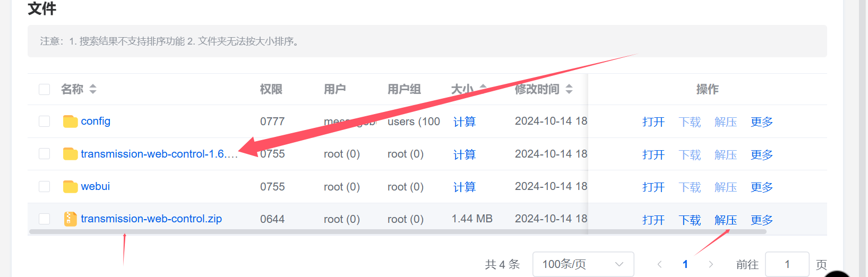Click the 1.44 MB size value
Image resolution: width=868 pixels, height=277 pixels.
[472, 219]
